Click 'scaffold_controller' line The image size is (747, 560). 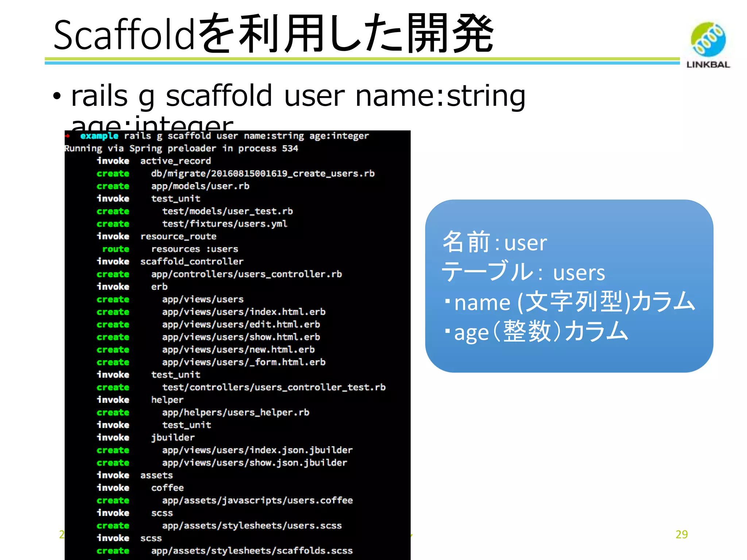click(192, 262)
